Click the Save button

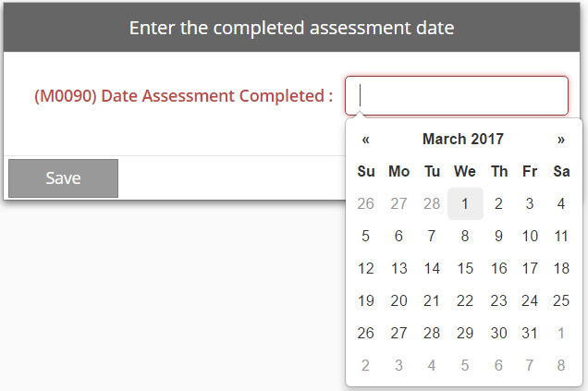(63, 178)
